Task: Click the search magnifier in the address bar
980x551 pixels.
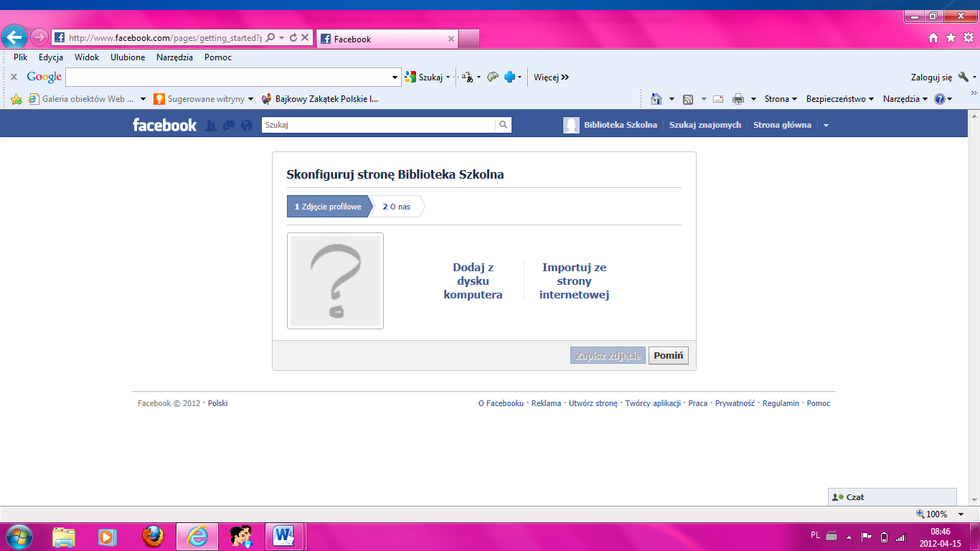Action: 270,37
